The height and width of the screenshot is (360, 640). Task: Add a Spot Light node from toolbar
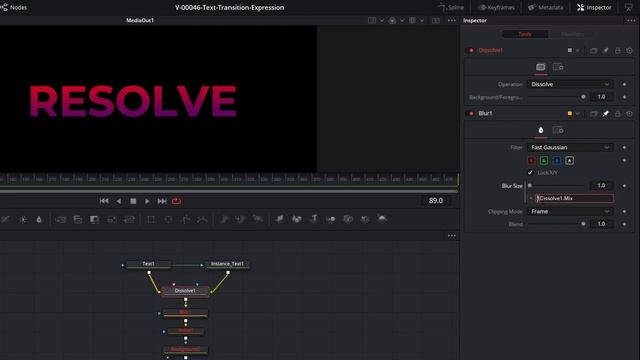coord(365,219)
